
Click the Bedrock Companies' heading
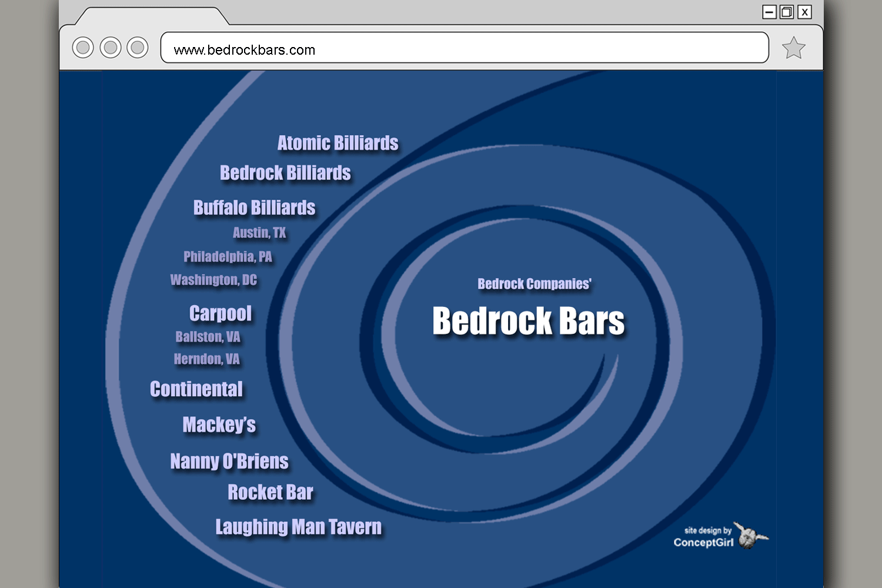pyautogui.click(x=534, y=284)
